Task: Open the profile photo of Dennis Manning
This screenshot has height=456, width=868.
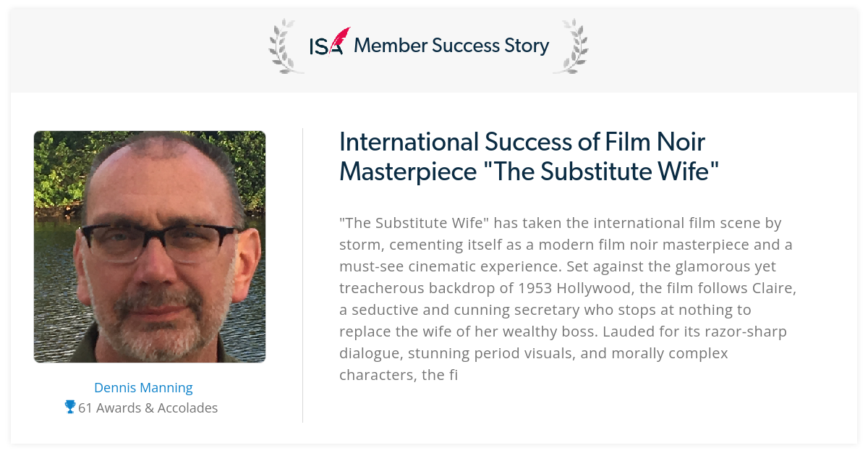Action: tap(150, 247)
